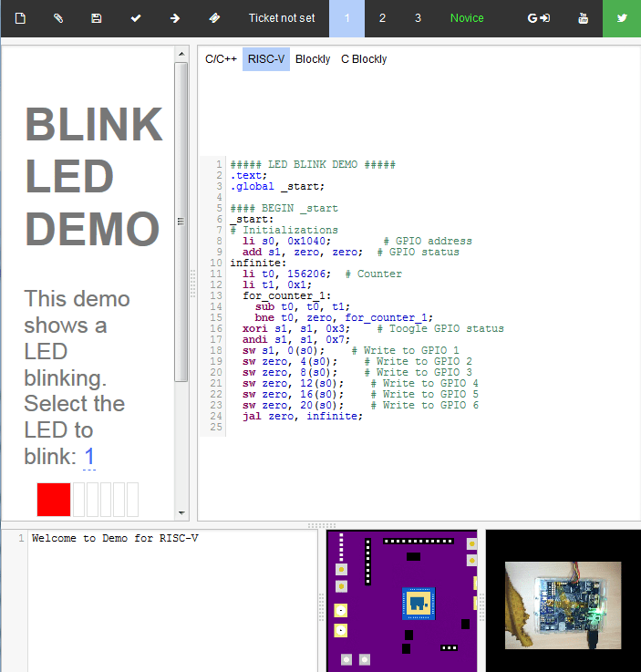Click the checkmark verify icon
This screenshot has width=641, height=672.
click(x=136, y=18)
